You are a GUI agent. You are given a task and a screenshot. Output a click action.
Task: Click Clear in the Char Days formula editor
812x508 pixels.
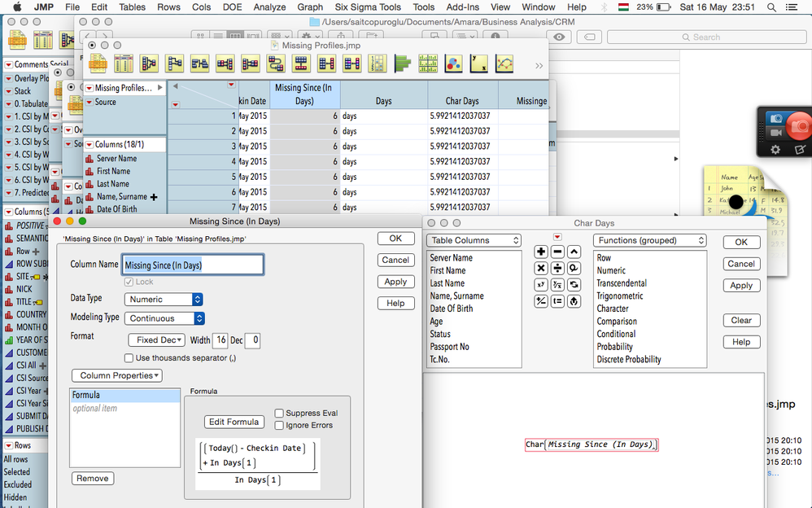point(741,321)
